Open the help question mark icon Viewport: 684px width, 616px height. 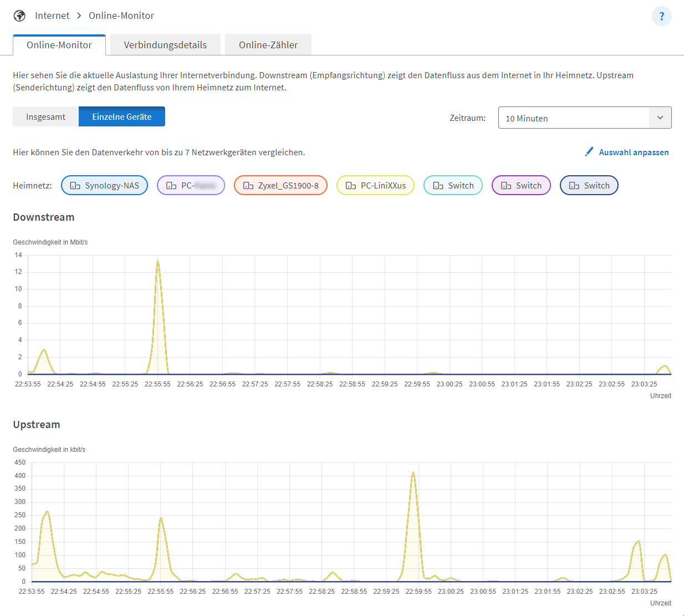coord(661,16)
